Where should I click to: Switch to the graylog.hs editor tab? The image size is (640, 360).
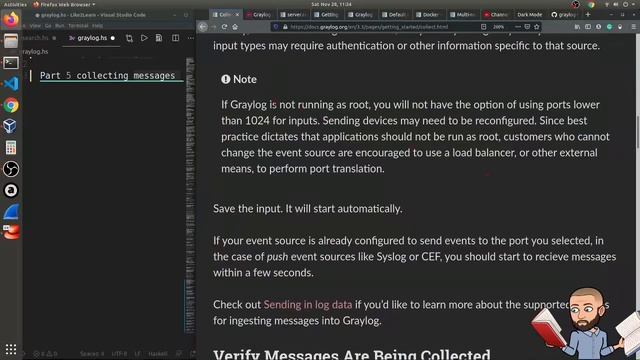point(92,38)
